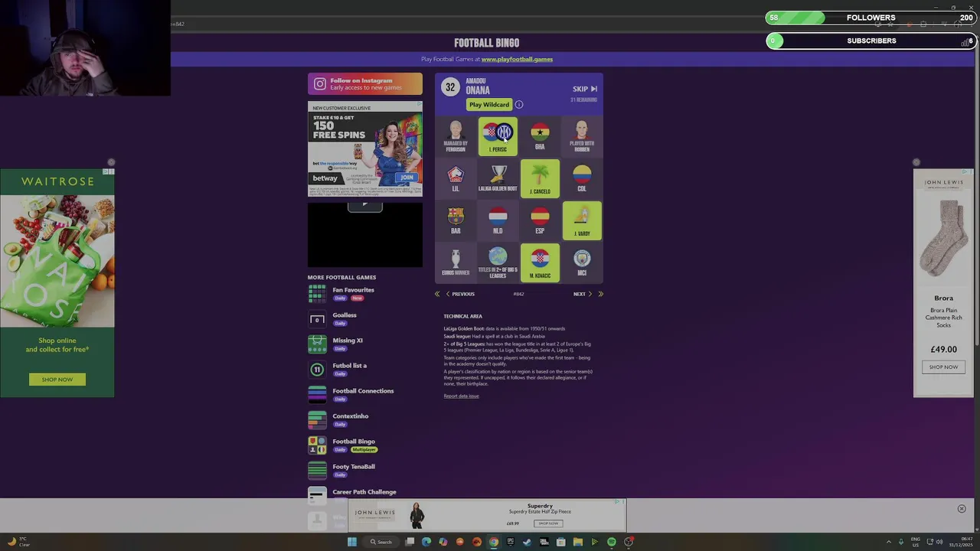Select the Spain ESP flag cell
980x551 pixels.
coord(540,220)
